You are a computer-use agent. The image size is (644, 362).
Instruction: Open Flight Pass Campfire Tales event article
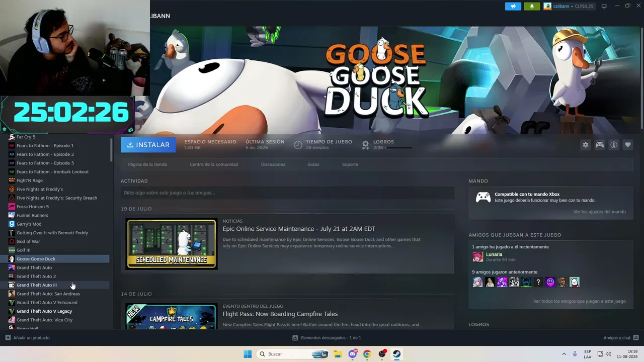coord(280,314)
